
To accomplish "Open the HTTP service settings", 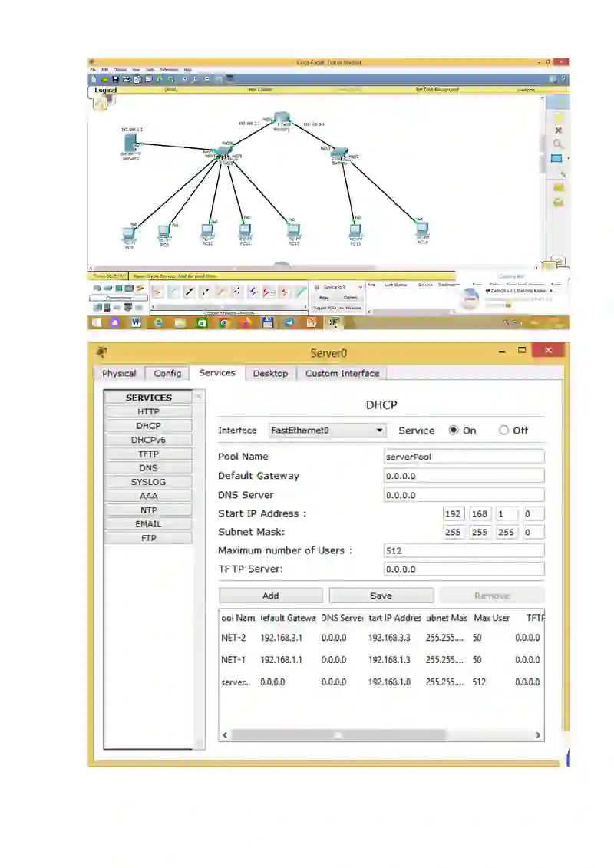I will (148, 411).
